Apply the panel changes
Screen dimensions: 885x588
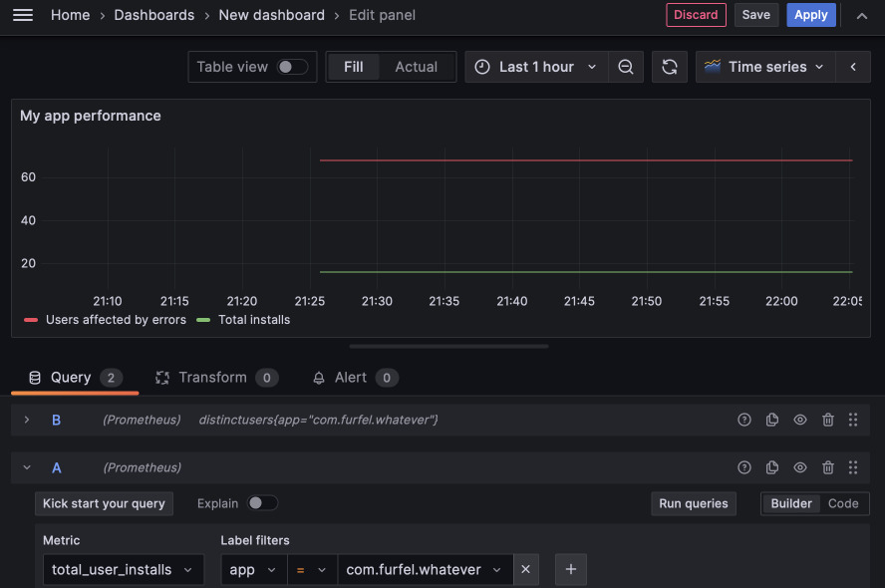(x=811, y=15)
